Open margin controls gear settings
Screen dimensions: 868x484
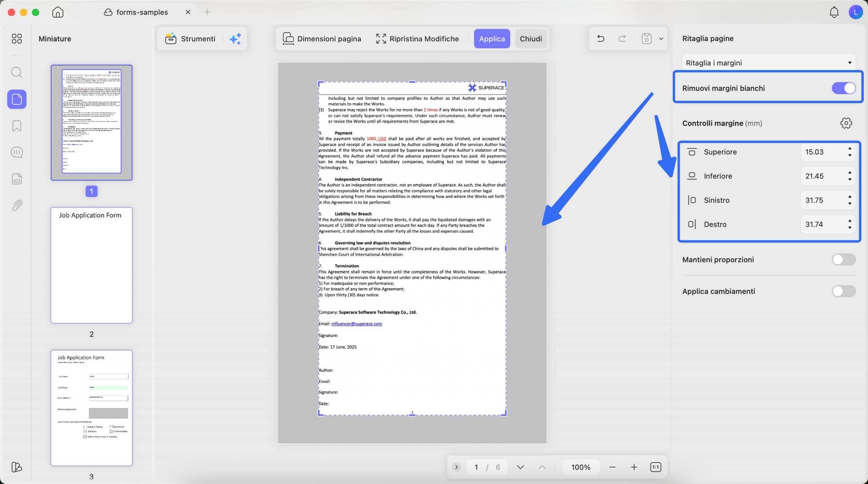tap(846, 123)
